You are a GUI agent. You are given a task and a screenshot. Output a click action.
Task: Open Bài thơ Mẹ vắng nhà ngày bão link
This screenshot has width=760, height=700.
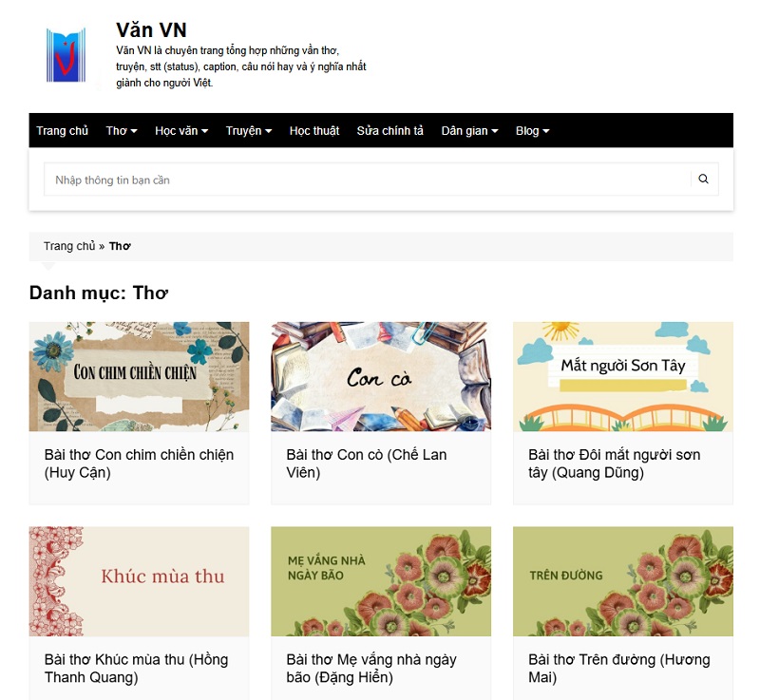(371, 668)
